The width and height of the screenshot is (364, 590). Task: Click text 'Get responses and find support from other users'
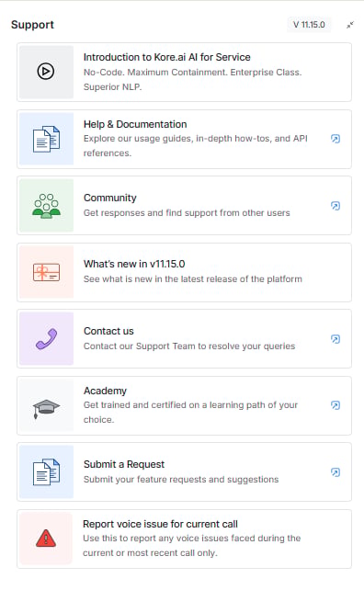187,213
